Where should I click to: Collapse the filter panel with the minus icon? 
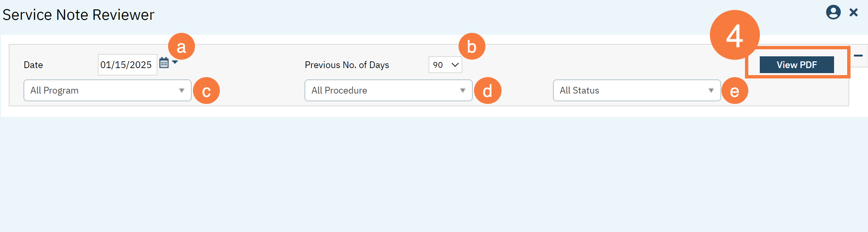(x=858, y=55)
